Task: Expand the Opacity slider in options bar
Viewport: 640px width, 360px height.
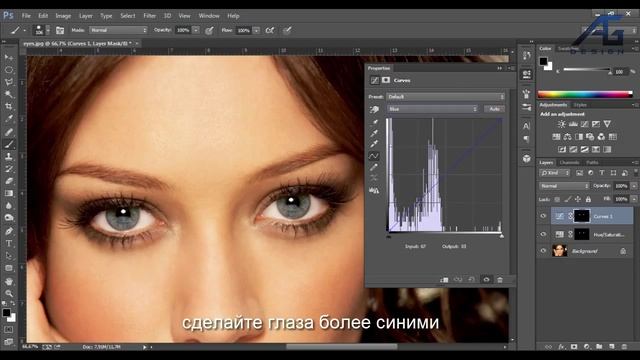Action: tap(196, 30)
